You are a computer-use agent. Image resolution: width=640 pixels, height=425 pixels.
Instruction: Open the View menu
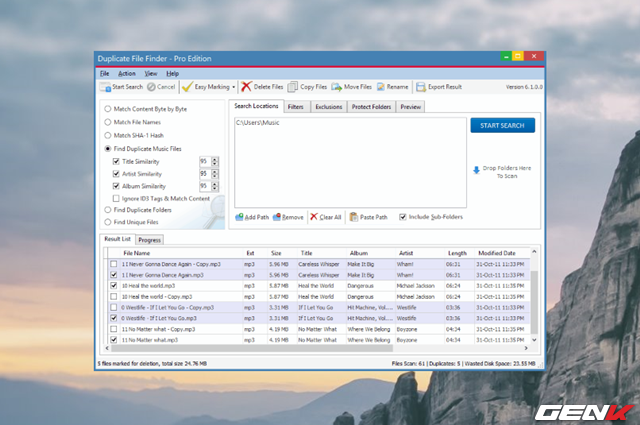(x=151, y=73)
